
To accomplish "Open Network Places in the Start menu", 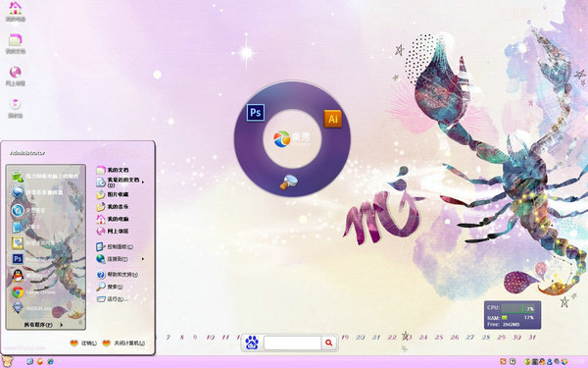I will click(x=113, y=232).
